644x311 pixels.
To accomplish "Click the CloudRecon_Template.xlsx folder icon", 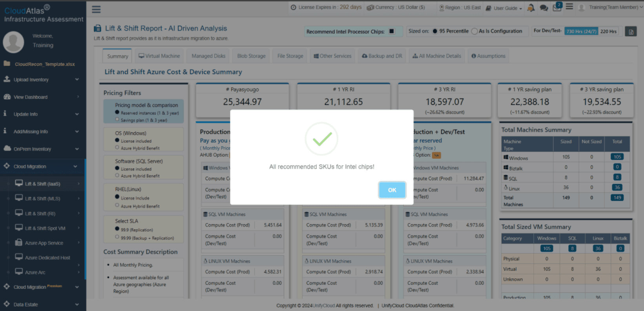I will click(7, 64).
